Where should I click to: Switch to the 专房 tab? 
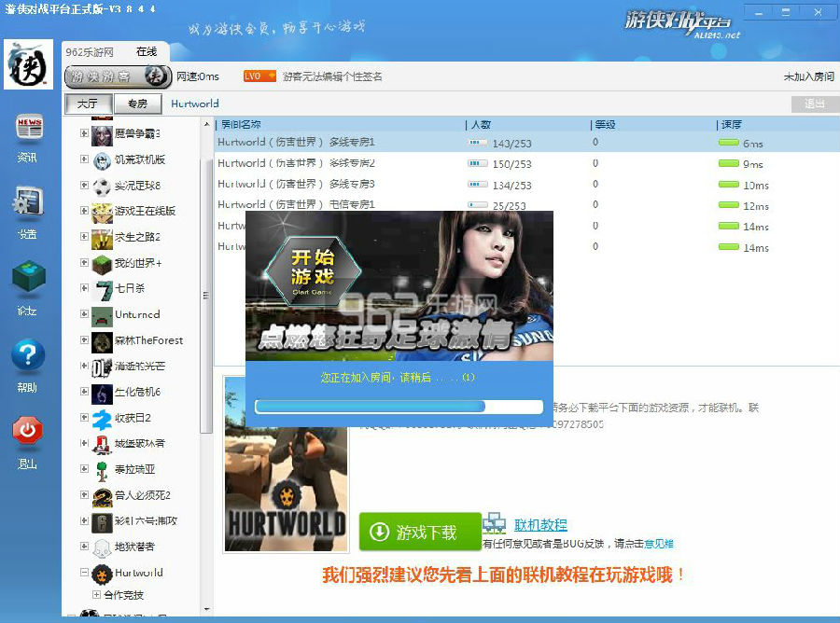point(138,104)
